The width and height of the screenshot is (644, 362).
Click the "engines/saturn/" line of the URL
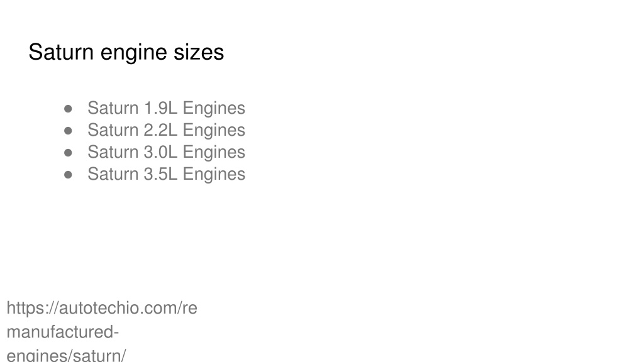66,355
